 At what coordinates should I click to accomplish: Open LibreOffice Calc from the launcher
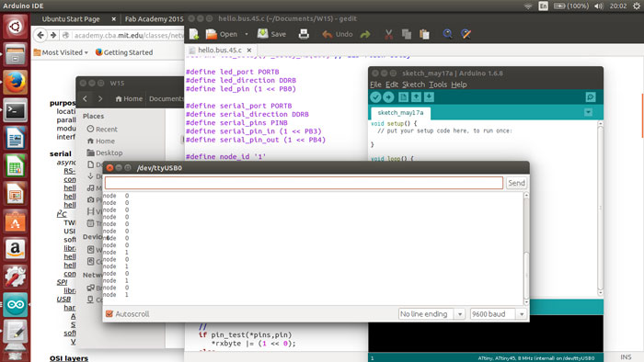point(16,165)
